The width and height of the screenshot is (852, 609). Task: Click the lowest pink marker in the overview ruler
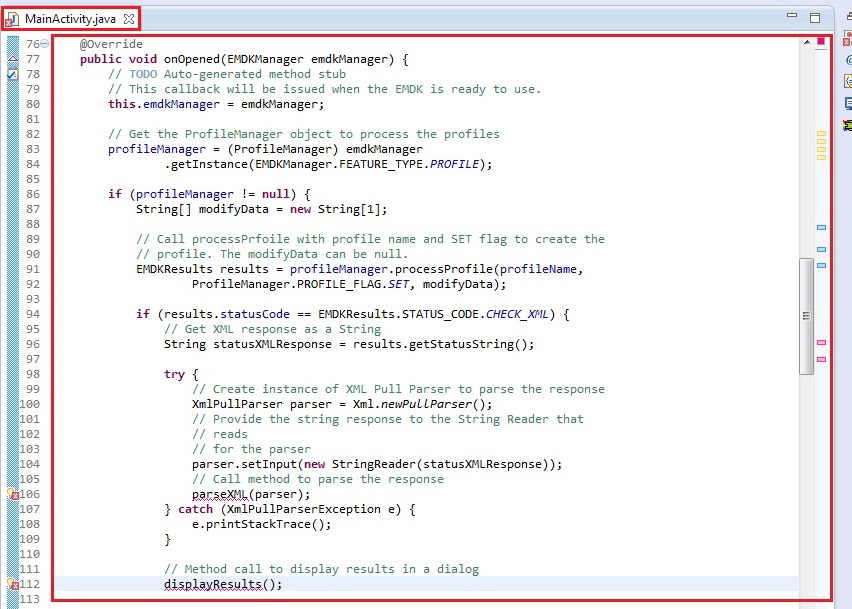pyautogui.click(x=821, y=358)
